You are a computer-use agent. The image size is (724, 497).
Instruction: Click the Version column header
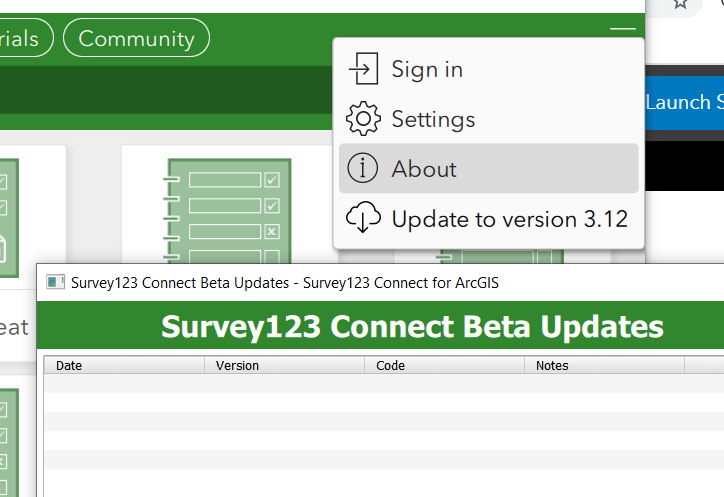coord(284,366)
